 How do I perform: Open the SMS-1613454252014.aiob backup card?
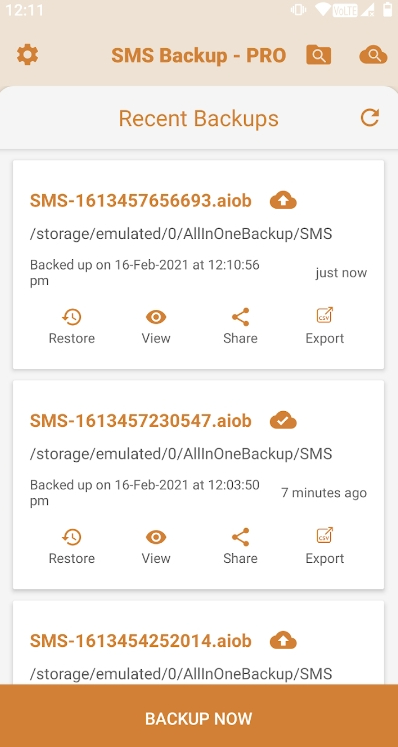[198, 643]
